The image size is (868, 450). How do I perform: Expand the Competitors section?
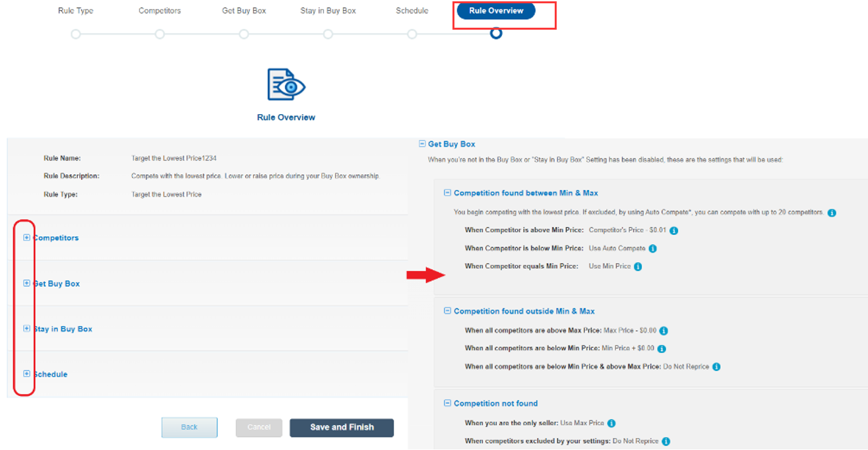coord(26,238)
